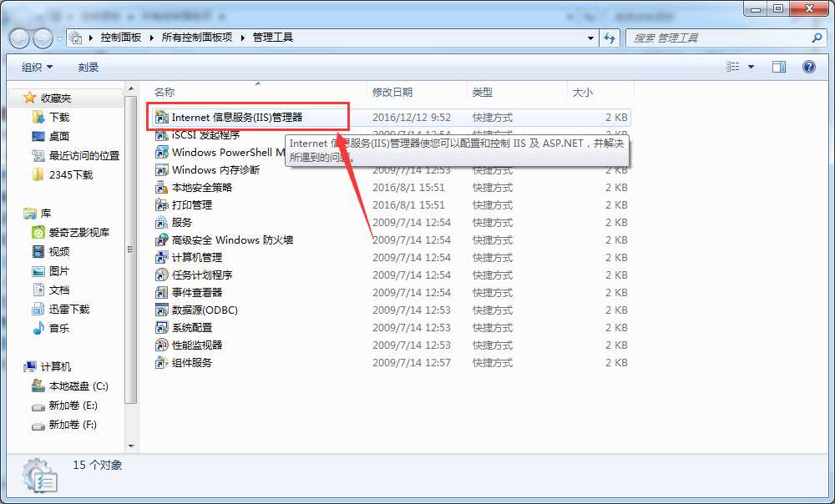Expand the view options dropdown arrow

(x=751, y=67)
